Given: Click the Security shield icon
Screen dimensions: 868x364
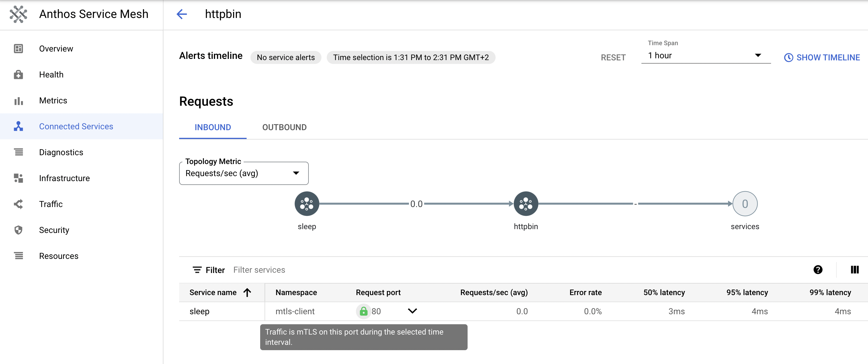Looking at the screenshot, I should click(x=19, y=230).
